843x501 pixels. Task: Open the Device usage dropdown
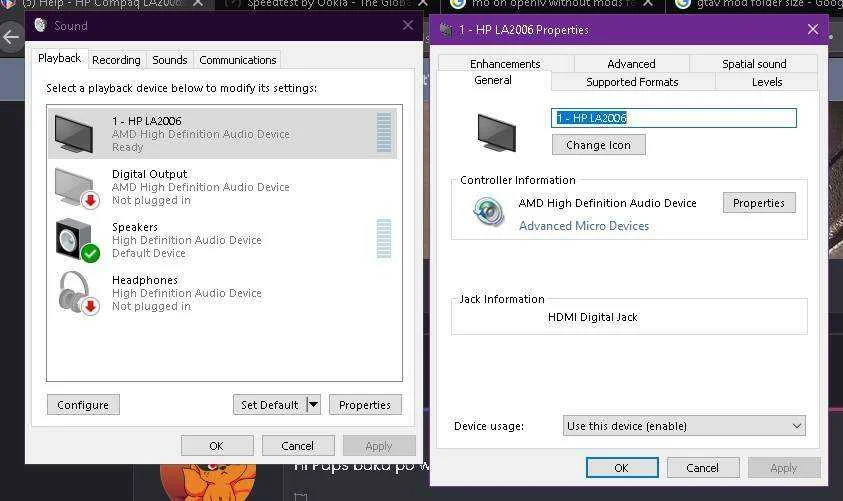684,426
